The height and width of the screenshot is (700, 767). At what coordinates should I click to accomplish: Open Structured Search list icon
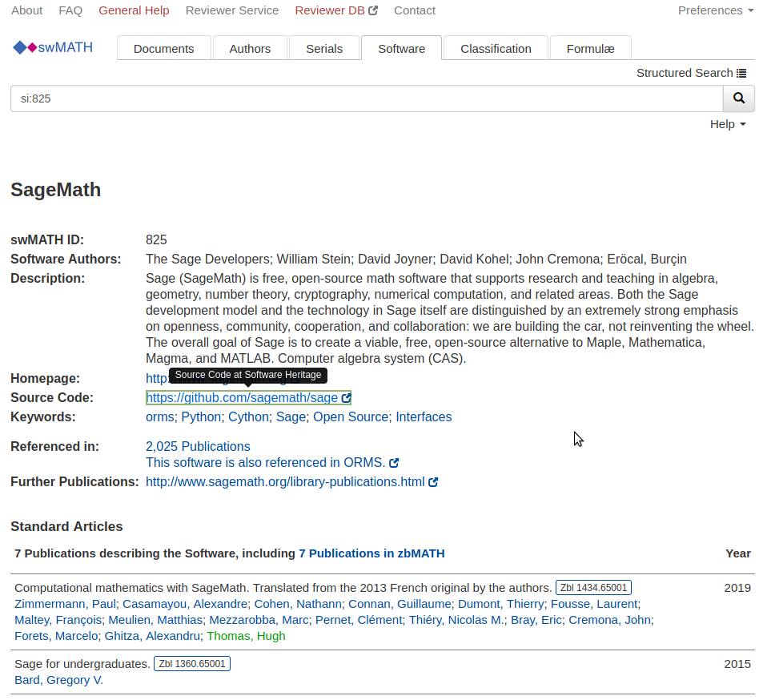click(x=741, y=73)
